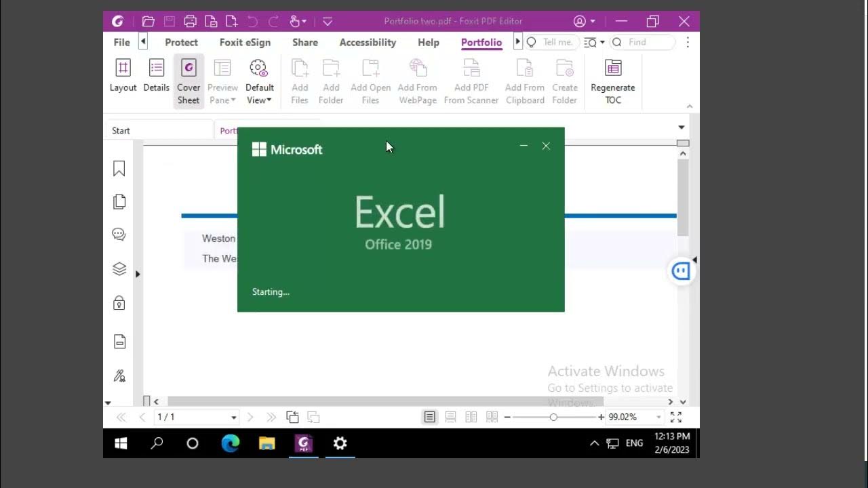Minimize the Excel splash screen
The width and height of the screenshot is (868, 488).
[524, 146]
